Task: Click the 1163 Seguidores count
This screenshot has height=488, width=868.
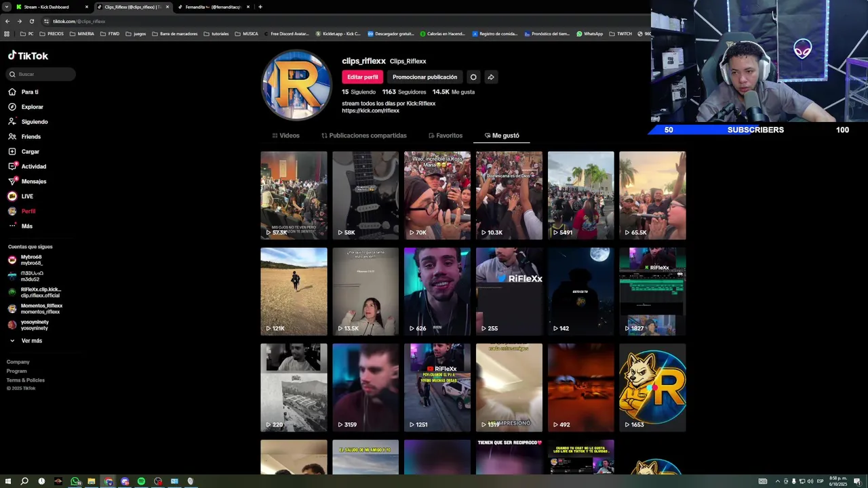Action: [403, 91]
